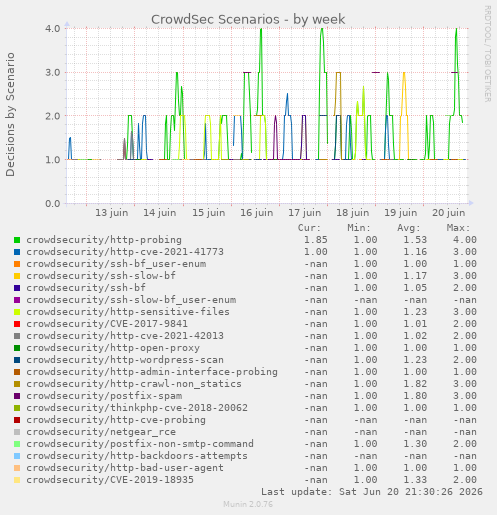Screen dimensions: 497x515
Task: Click postfix-non-smtp-command average value 1.30
Action: [x=415, y=444]
